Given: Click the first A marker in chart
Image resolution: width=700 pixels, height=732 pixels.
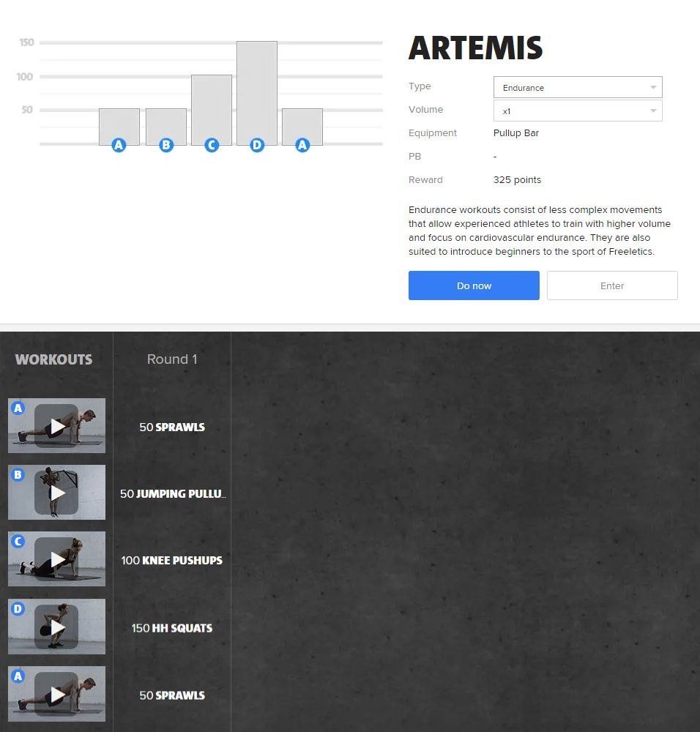Looking at the screenshot, I should coord(119,145).
